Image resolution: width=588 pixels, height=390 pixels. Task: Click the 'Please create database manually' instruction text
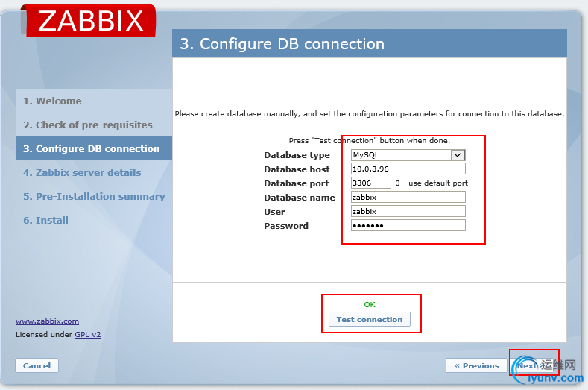370,114
